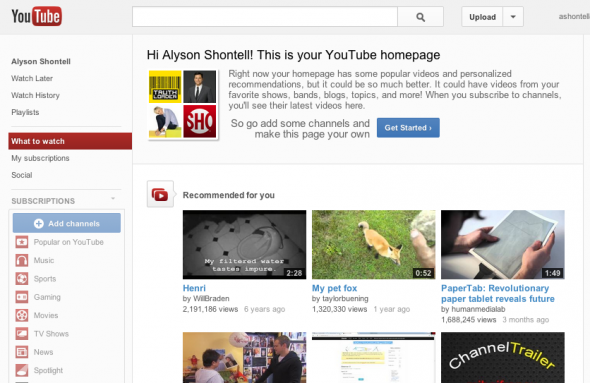Open the Movies film reel icon

[x=22, y=315]
